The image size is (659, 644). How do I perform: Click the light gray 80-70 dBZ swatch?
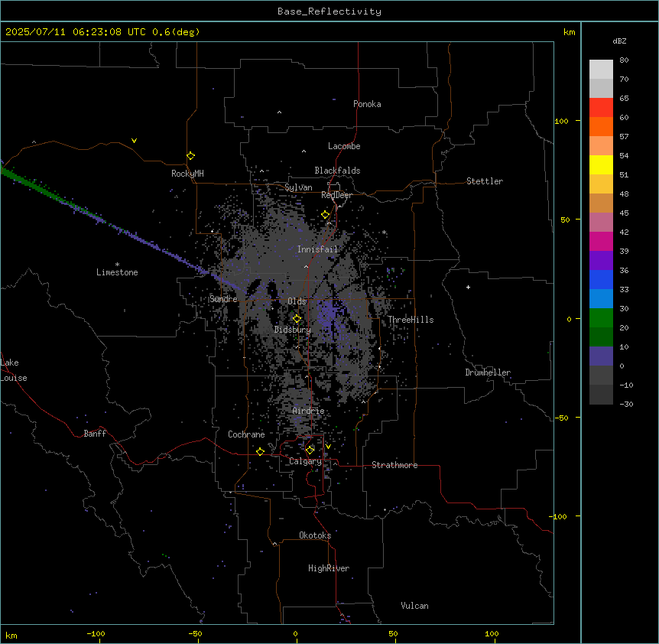[x=601, y=70]
